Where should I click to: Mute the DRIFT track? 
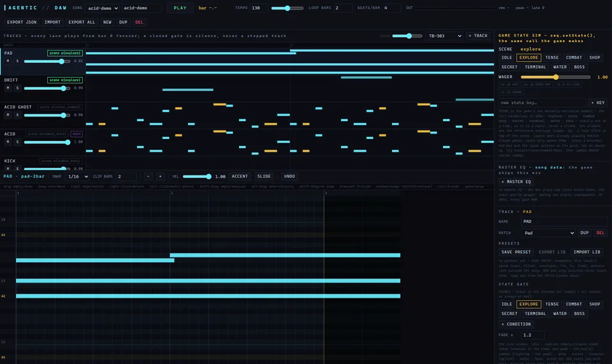(8, 88)
